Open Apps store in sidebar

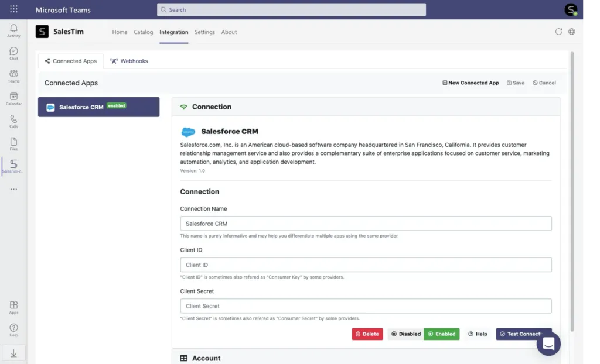click(14, 307)
